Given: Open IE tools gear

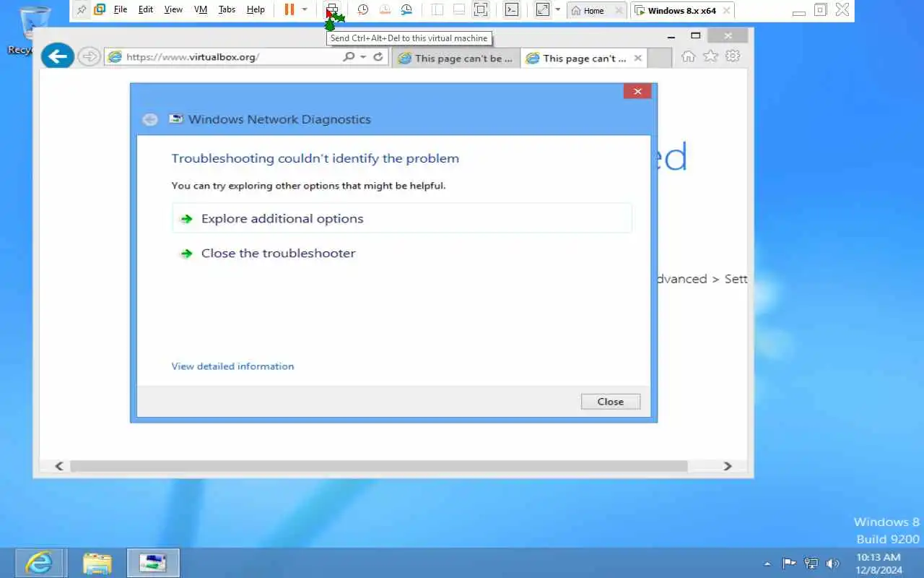Looking at the screenshot, I should coord(733,56).
